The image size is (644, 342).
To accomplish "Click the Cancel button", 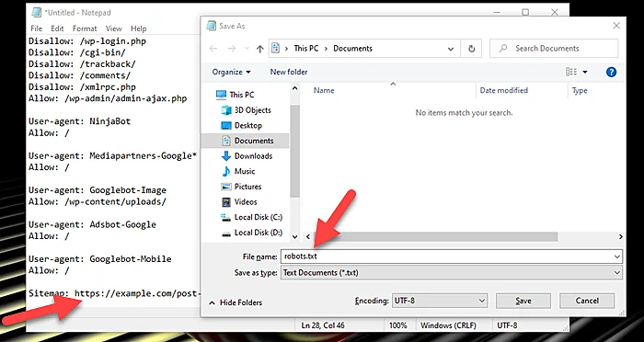I will (587, 301).
